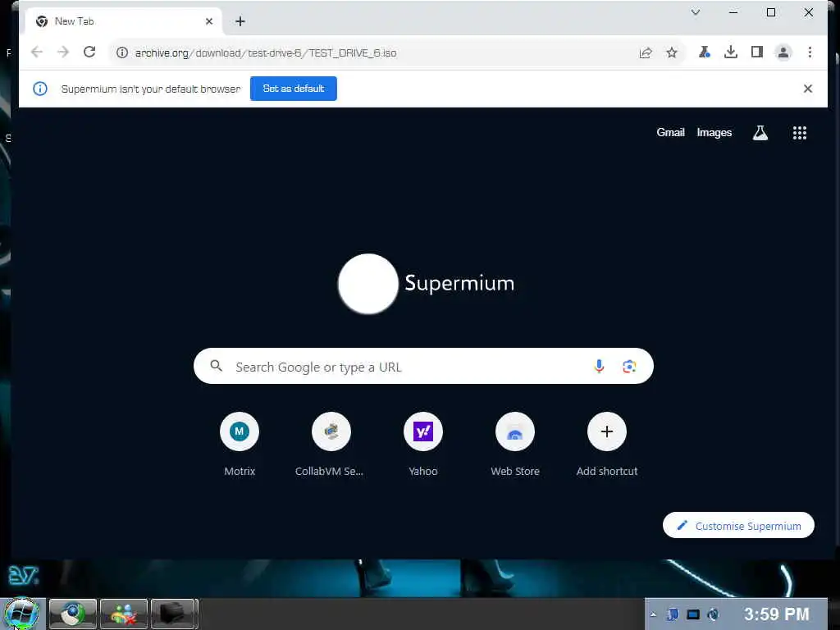Viewport: 840px width, 630px height.
Task: Go back using the browser back arrow
Action: (x=36, y=52)
